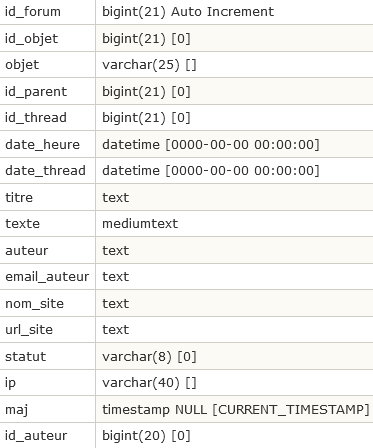Click the id_objet field name
The width and height of the screenshot is (373, 448).
[31, 39]
